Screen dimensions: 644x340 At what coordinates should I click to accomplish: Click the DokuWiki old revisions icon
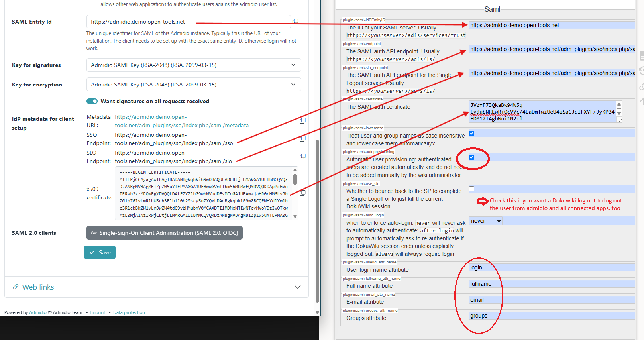tap(641, 71)
